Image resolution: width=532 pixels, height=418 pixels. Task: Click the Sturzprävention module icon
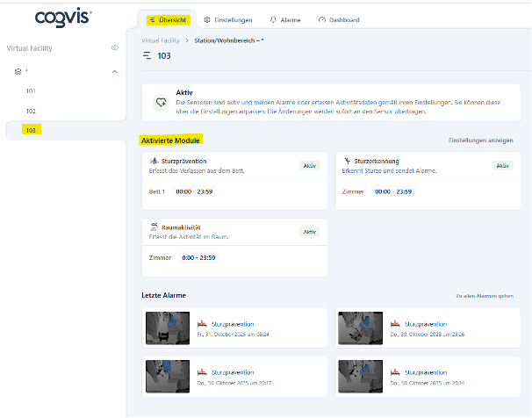(x=155, y=162)
